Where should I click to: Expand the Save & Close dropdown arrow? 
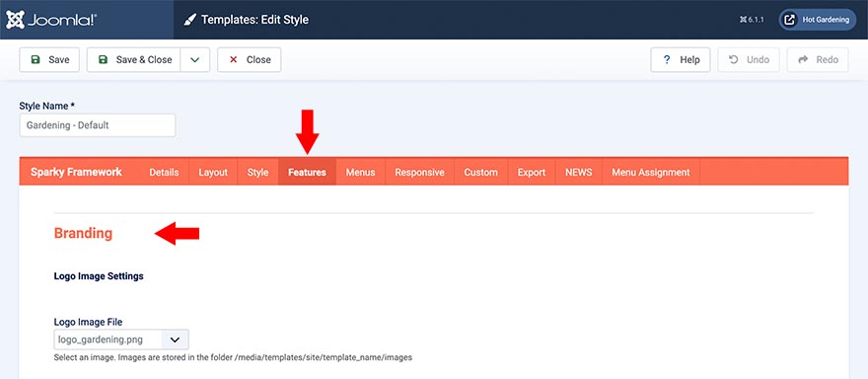coord(195,60)
